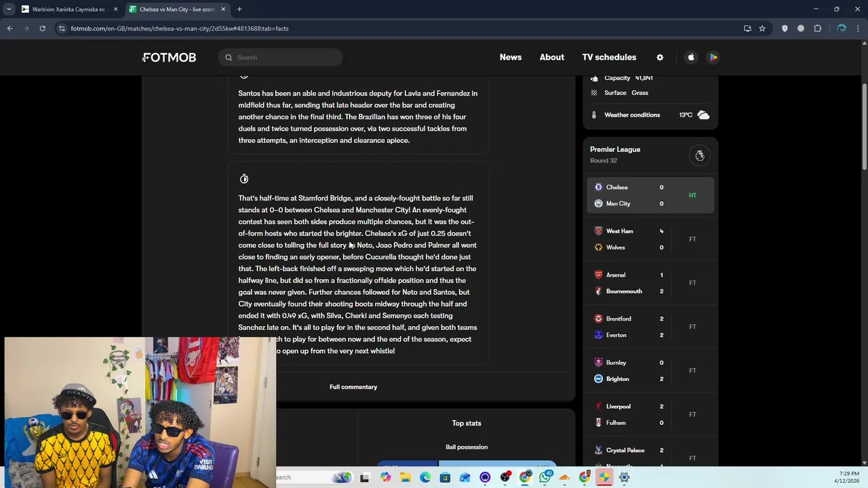This screenshot has height=488, width=868.
Task: Select the Chelsea vs Man City browser tab
Action: click(x=178, y=9)
